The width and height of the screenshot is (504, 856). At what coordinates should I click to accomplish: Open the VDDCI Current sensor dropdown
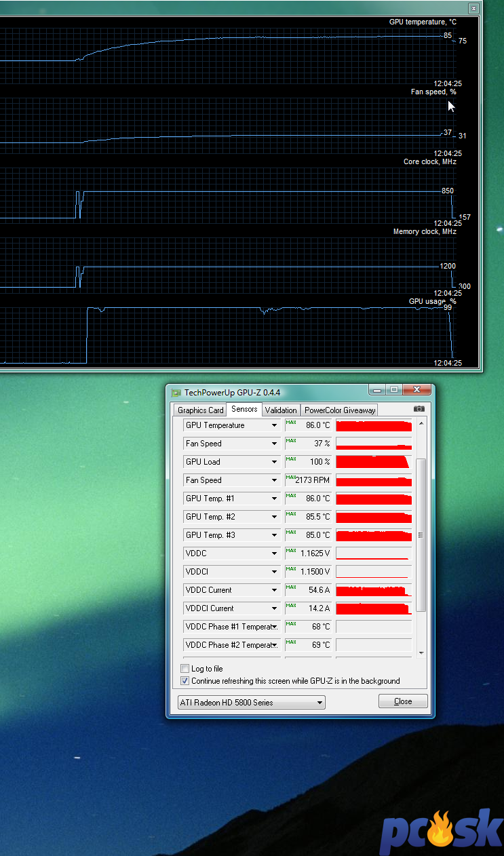coord(232,608)
